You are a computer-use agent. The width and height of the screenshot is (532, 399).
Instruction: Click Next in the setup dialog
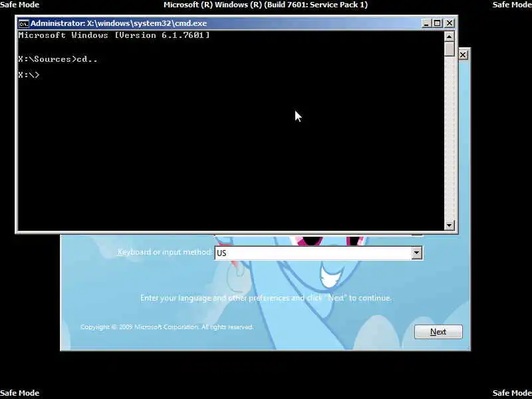click(x=438, y=332)
